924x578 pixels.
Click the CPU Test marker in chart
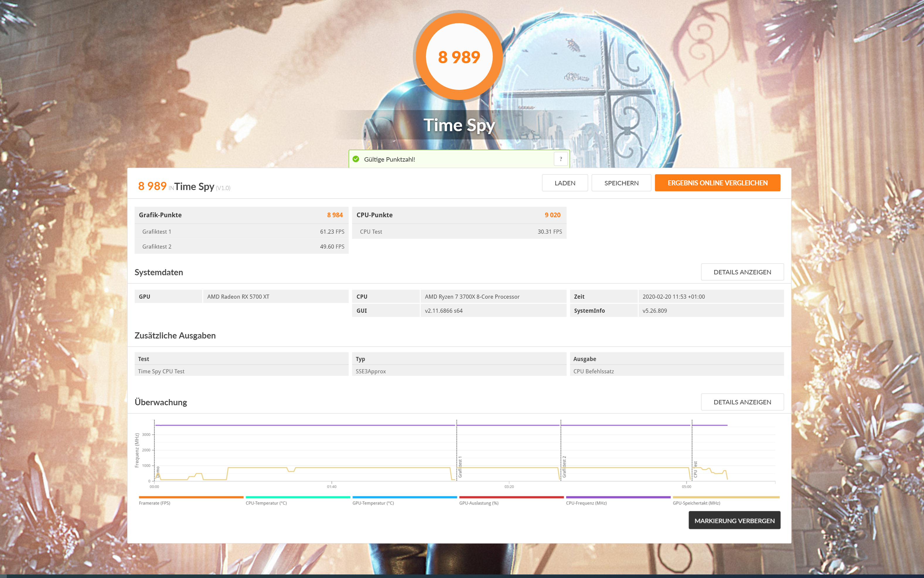695,469
